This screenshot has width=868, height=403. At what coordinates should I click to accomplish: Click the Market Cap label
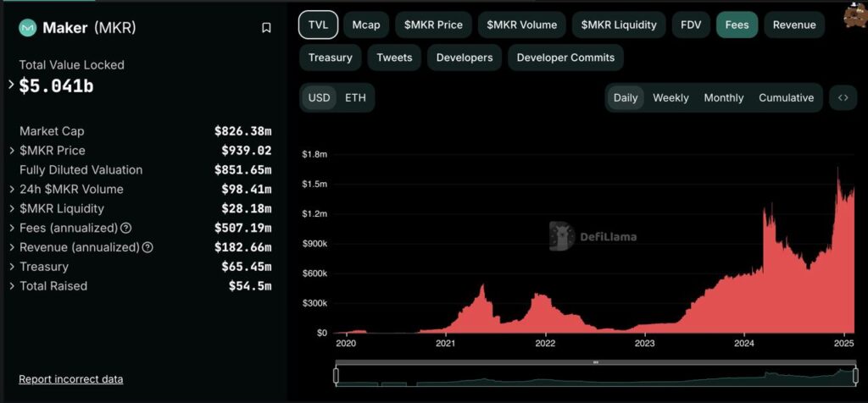[52, 131]
